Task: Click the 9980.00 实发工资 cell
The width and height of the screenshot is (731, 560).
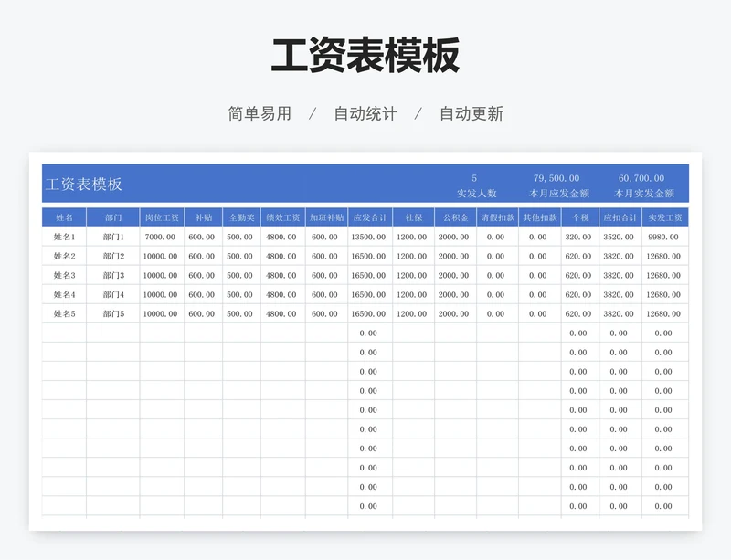Action: tap(665, 237)
